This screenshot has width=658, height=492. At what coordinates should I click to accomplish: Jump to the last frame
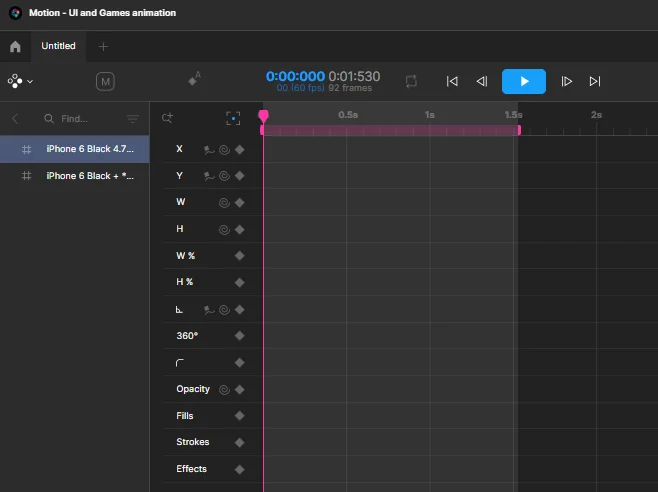(x=595, y=81)
